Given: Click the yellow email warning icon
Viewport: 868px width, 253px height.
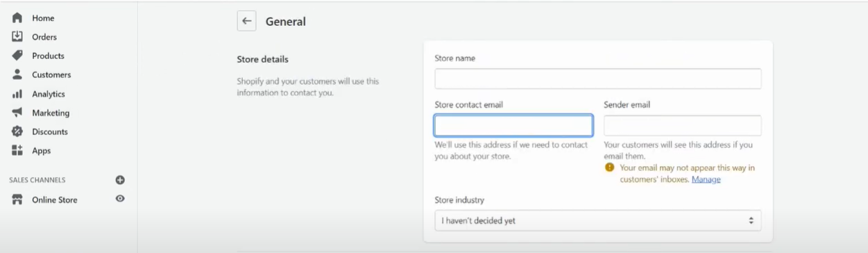Looking at the screenshot, I should click(x=609, y=168).
